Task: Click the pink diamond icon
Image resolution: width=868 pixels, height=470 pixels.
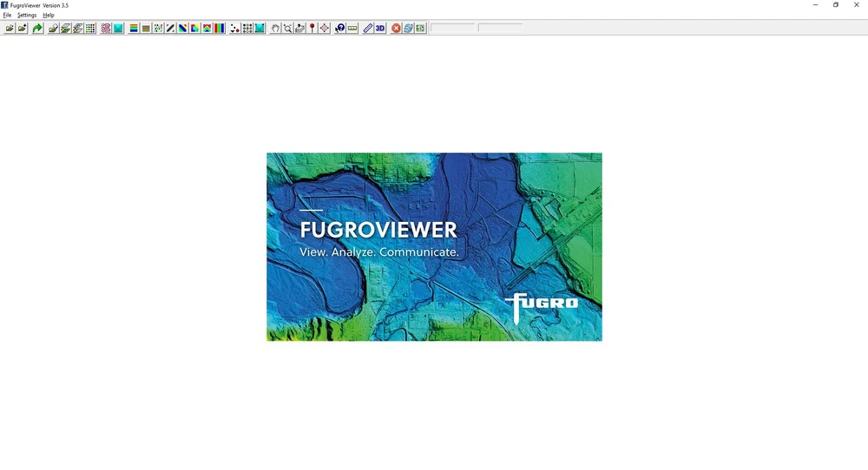Action: 325,29
